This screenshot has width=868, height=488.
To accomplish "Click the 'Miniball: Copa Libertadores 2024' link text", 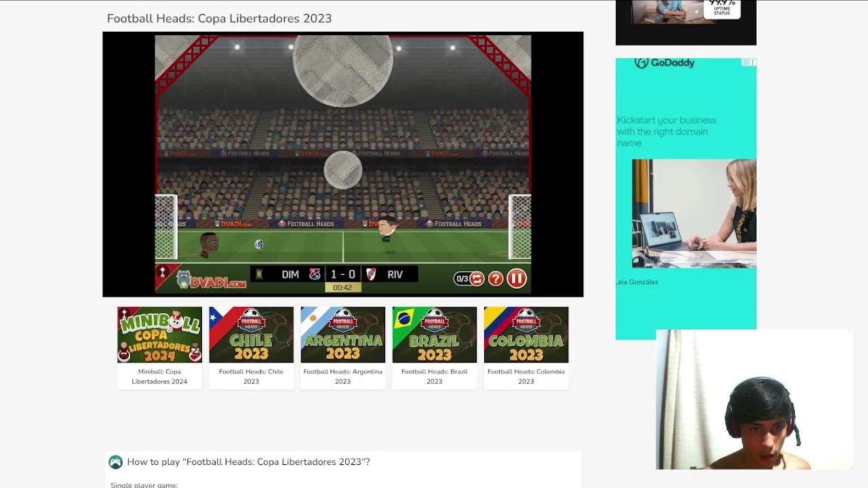I will [159, 376].
